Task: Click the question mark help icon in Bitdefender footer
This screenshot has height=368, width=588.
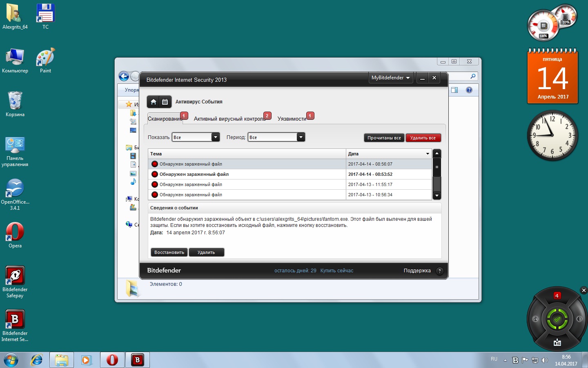Action: (439, 271)
